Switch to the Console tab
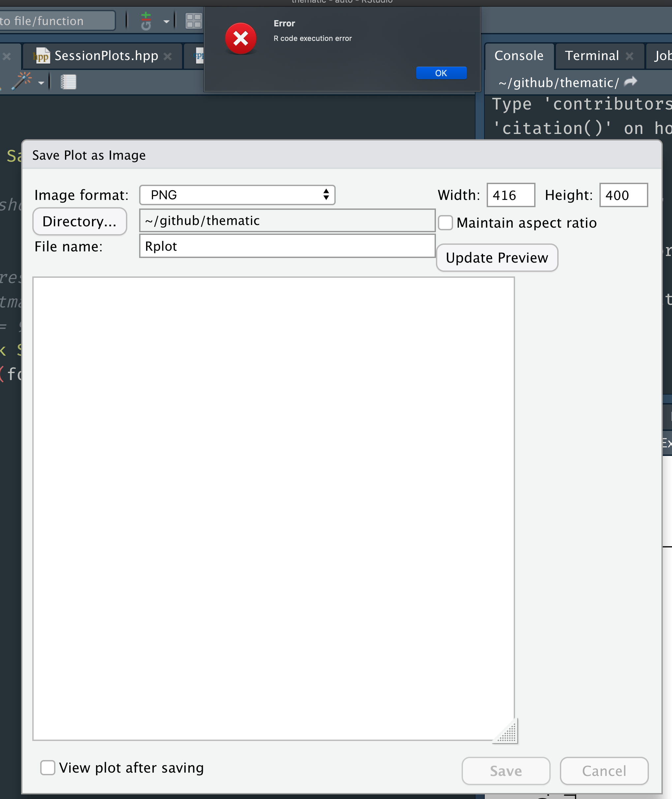Image resolution: width=672 pixels, height=799 pixels. coord(519,56)
